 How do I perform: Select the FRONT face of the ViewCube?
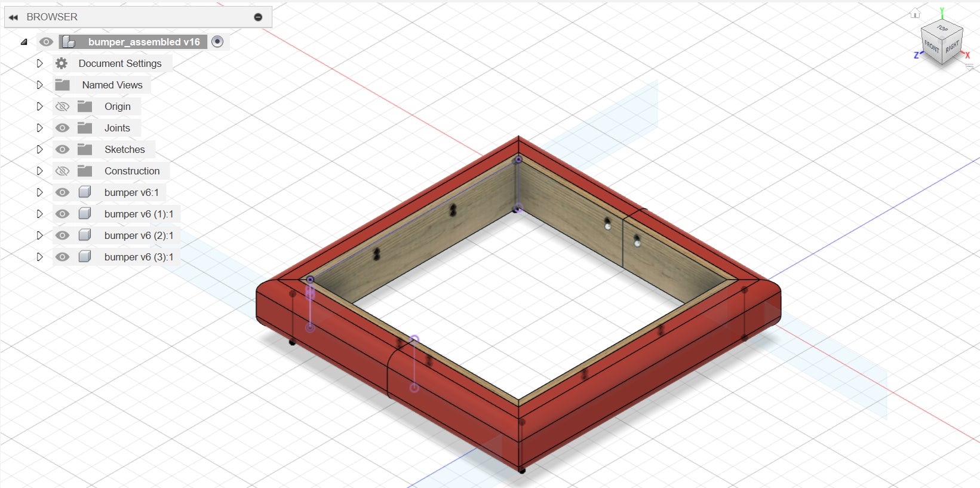(931, 47)
